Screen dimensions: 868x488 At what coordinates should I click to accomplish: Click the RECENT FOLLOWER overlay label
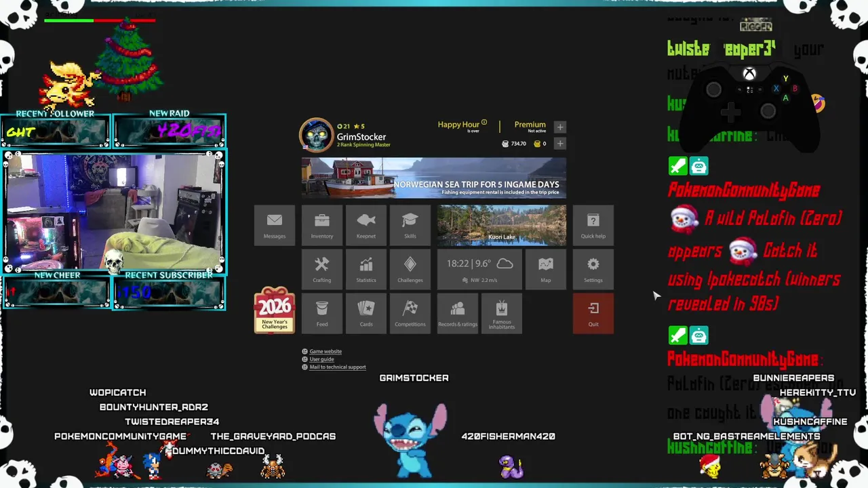point(55,113)
